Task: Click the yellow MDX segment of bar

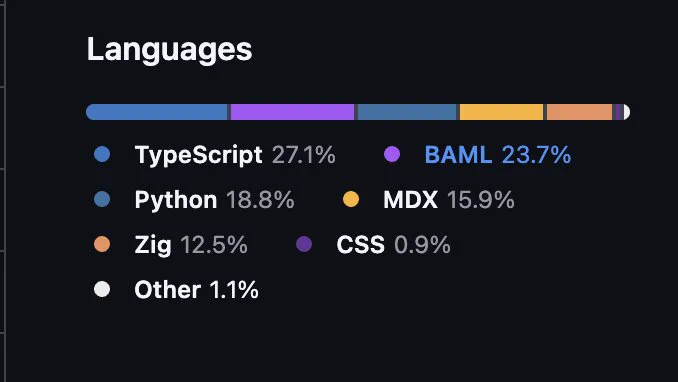Action: coord(502,112)
